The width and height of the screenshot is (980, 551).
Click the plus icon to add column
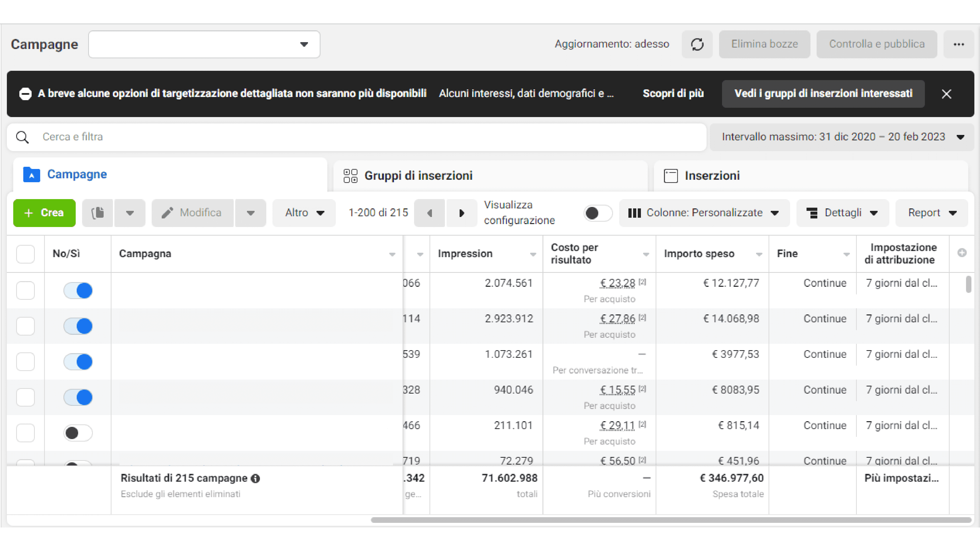coord(962,253)
